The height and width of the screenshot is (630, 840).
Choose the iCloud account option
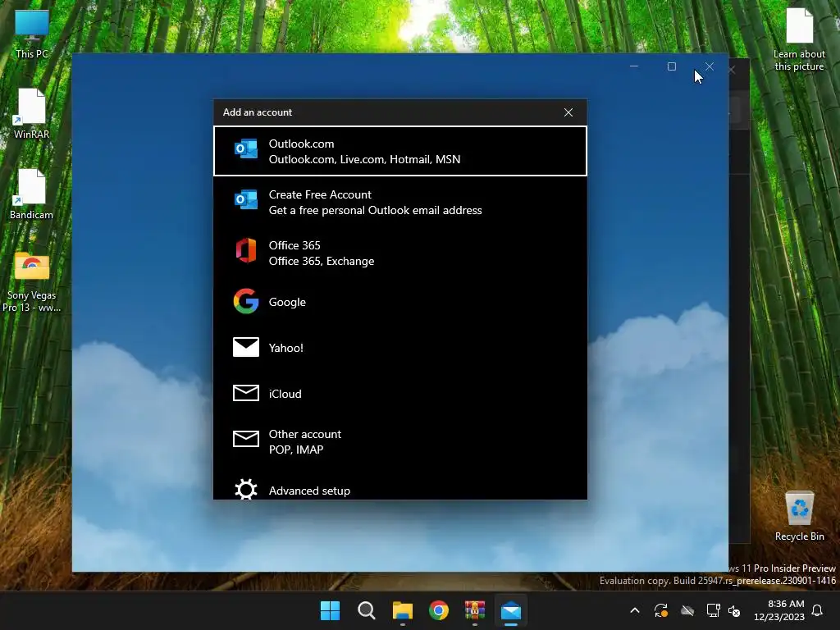tap(400, 394)
